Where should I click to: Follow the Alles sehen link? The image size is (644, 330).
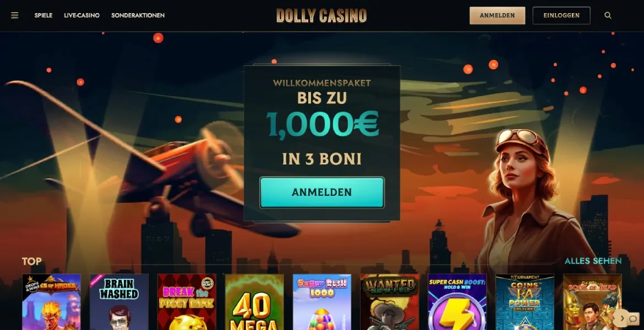pyautogui.click(x=593, y=261)
